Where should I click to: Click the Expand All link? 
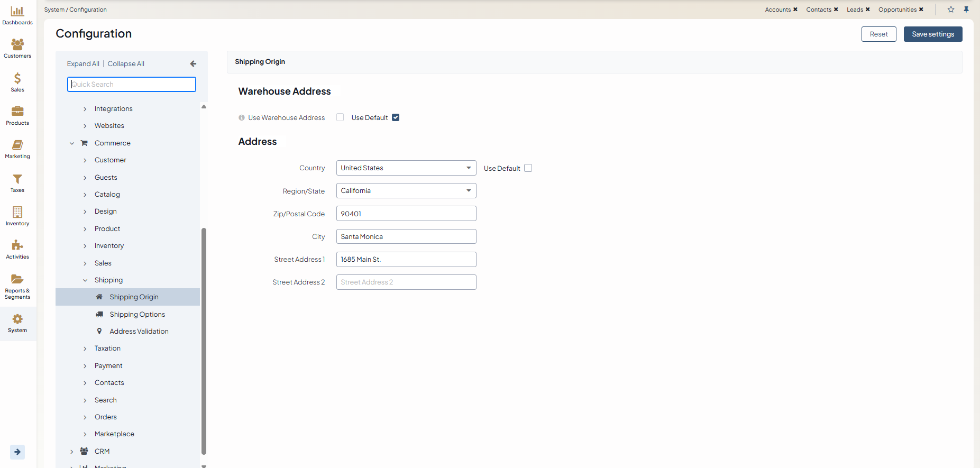pos(83,64)
